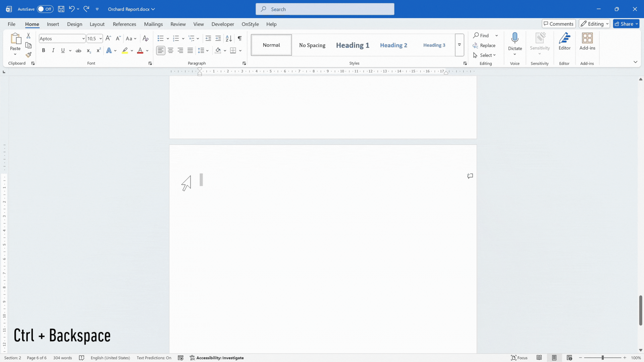The width and height of the screenshot is (644, 362).
Task: Apply No Spacing style
Action: [312, 45]
